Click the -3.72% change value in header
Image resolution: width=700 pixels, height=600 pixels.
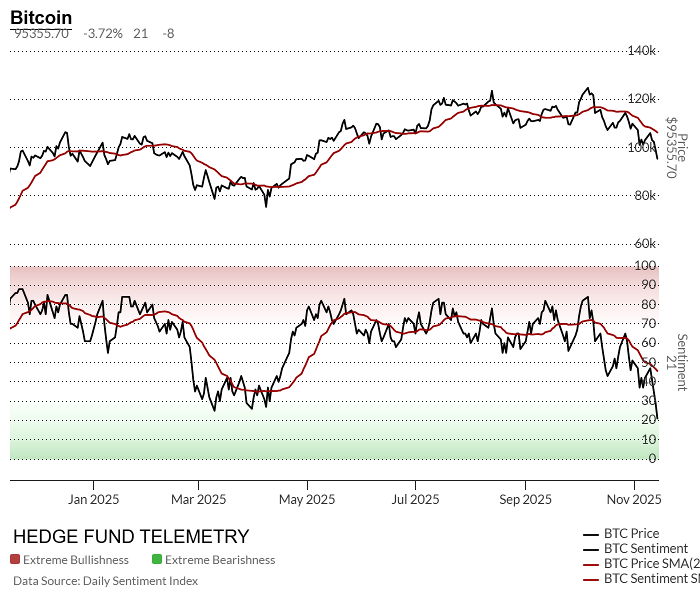tap(102, 33)
